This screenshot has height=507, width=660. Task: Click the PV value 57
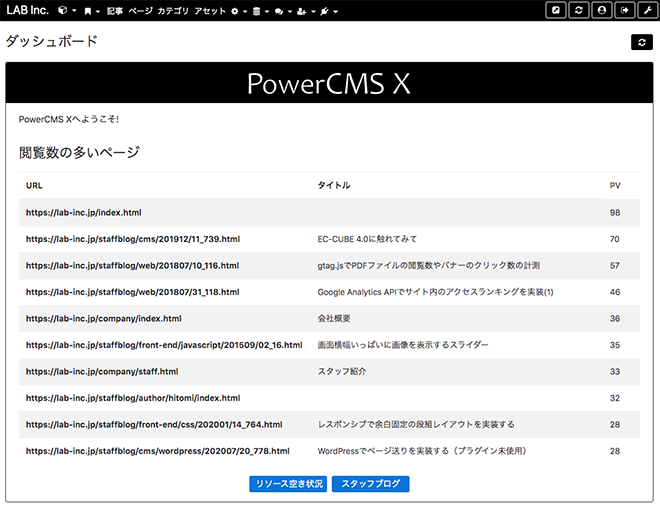[615, 265]
